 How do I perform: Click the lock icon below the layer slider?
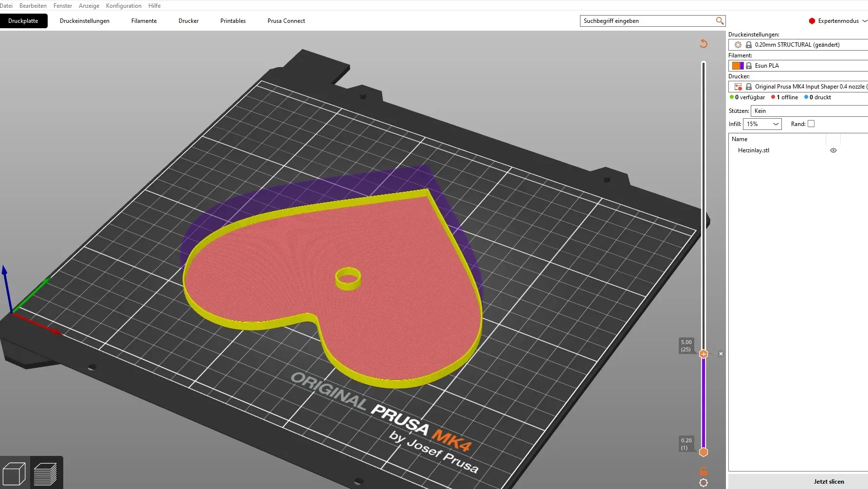tap(704, 471)
